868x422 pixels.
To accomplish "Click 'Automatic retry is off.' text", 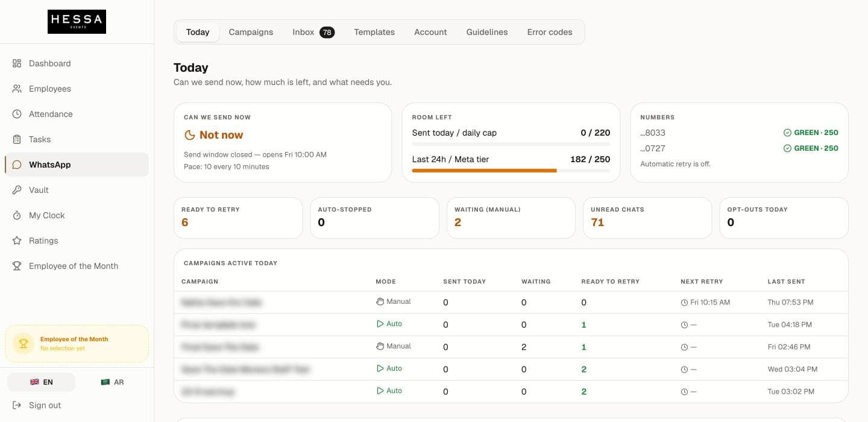I will click(x=675, y=164).
